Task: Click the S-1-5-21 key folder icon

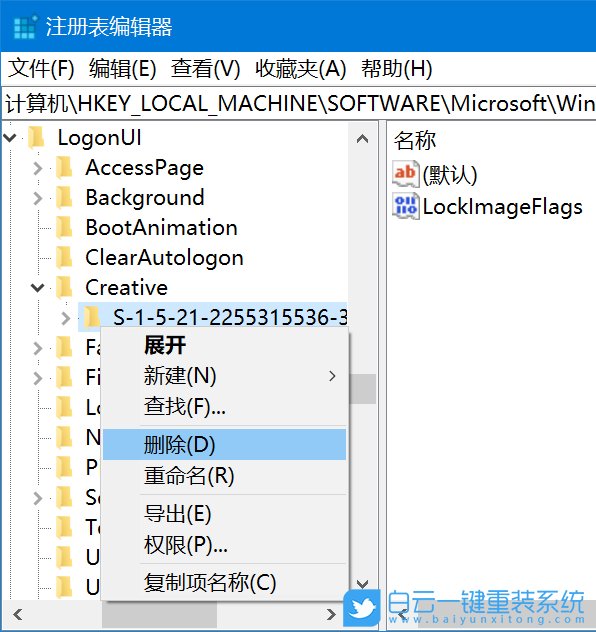Action: coord(92,318)
